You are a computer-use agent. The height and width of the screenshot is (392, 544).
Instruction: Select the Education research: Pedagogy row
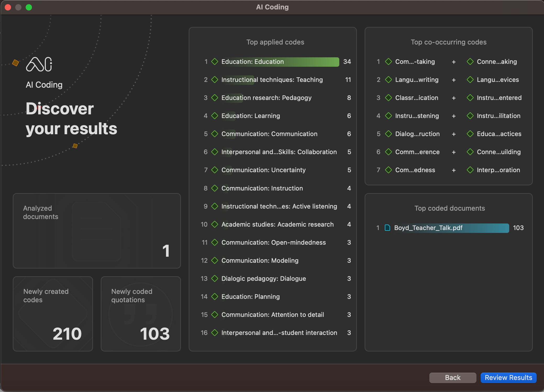pyautogui.click(x=266, y=98)
